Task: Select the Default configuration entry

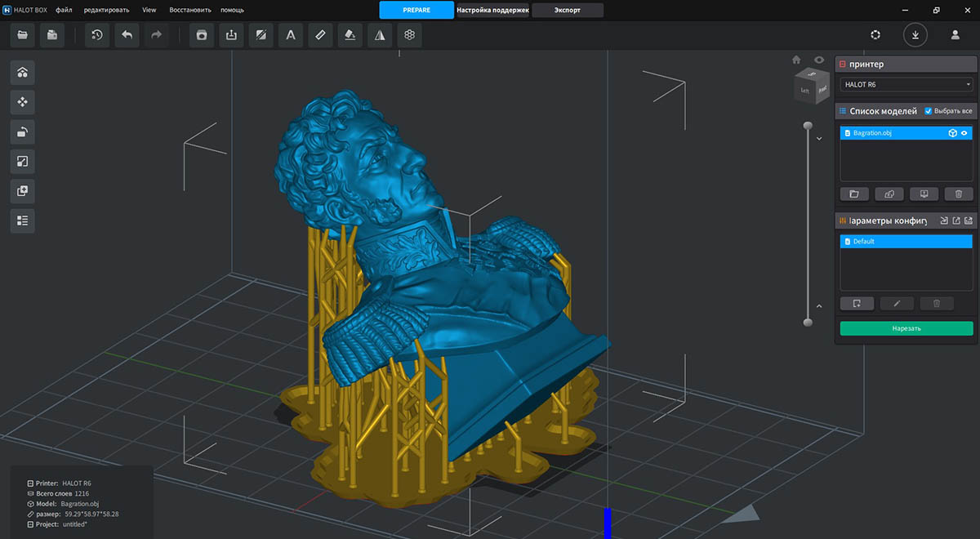Action: (x=906, y=242)
